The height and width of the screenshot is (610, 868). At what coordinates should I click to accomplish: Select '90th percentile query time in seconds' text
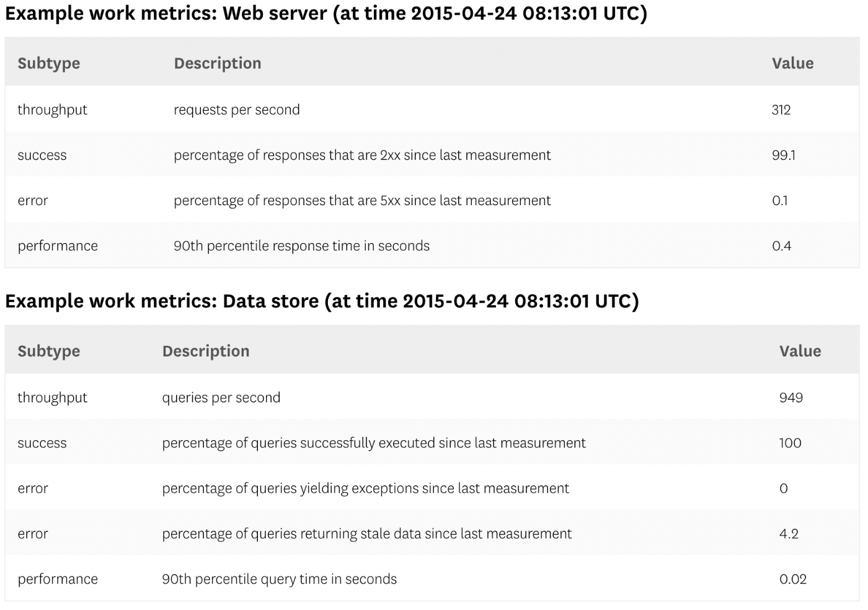pos(279,578)
